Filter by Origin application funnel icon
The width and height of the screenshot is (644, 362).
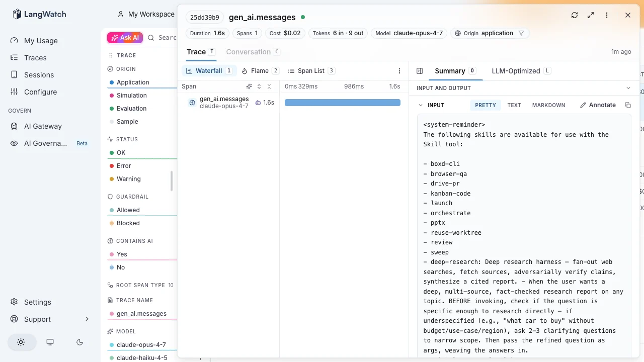(x=521, y=33)
